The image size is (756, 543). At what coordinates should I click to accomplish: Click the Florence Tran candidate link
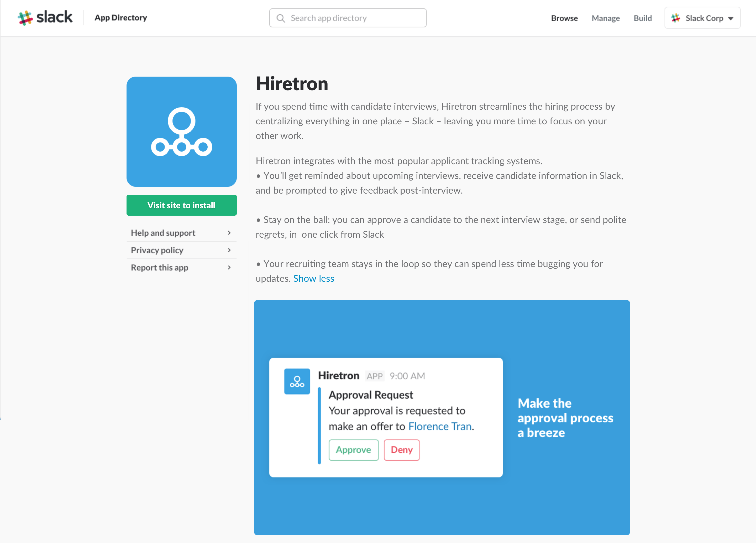(x=440, y=426)
